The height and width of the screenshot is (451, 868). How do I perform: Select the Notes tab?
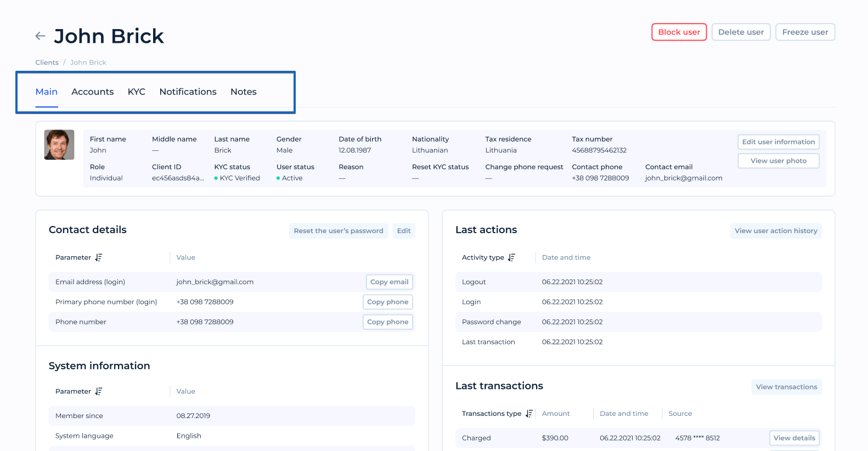tap(244, 92)
